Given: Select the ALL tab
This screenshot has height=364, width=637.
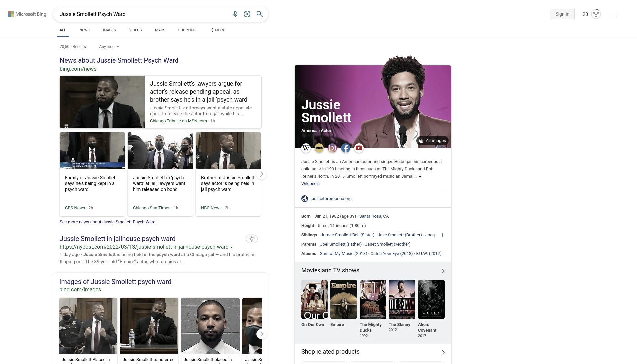Looking at the screenshot, I should tap(63, 30).
